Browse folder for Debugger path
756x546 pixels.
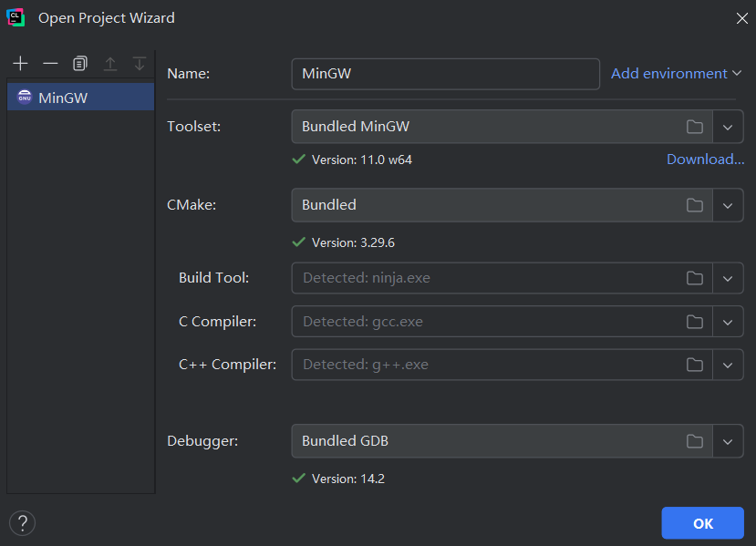(x=694, y=441)
